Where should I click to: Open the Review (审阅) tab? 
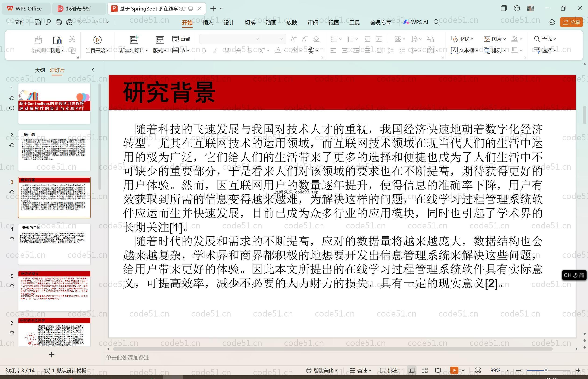click(x=313, y=22)
